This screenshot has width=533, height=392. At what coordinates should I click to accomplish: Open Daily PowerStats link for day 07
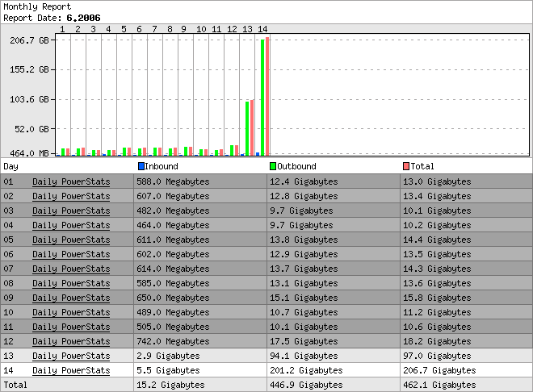pyautogui.click(x=71, y=269)
